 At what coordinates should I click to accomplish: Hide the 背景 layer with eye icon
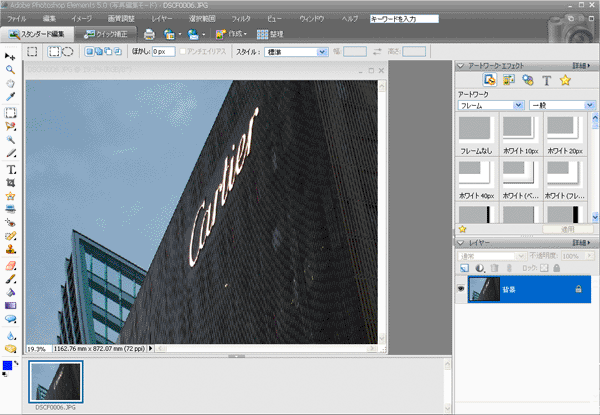[x=460, y=288]
